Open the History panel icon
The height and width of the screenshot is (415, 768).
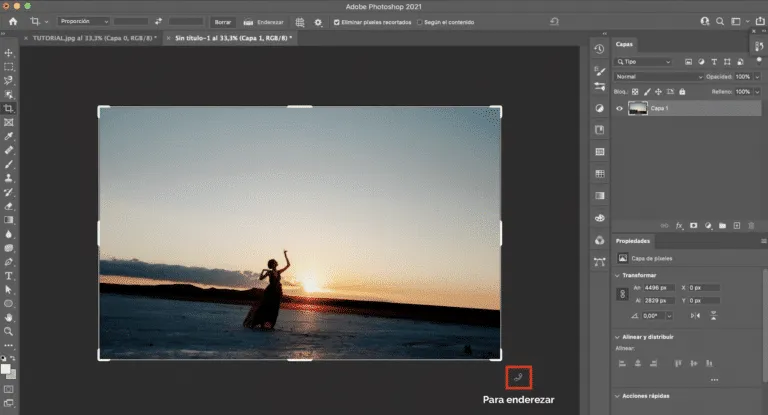point(599,49)
